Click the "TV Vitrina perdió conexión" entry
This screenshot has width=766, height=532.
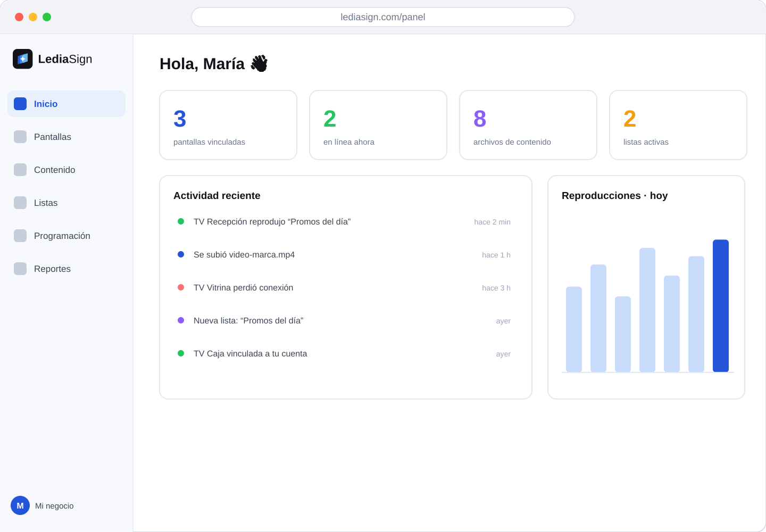(243, 288)
